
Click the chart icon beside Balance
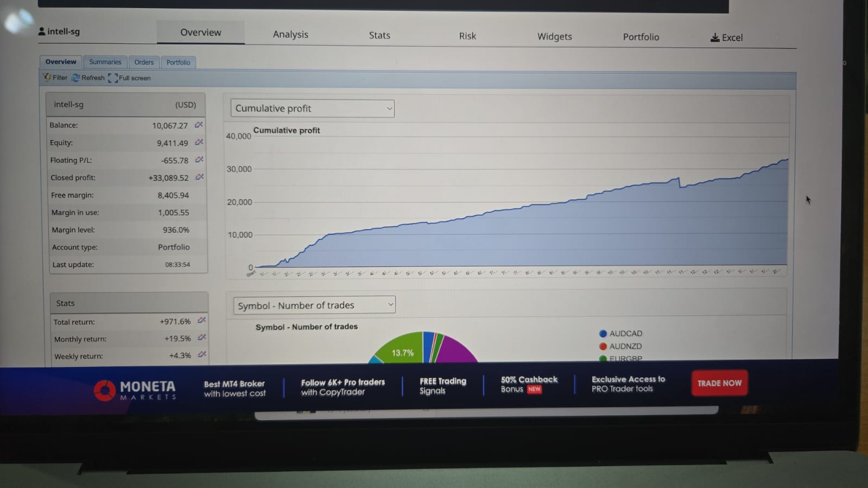(x=199, y=125)
